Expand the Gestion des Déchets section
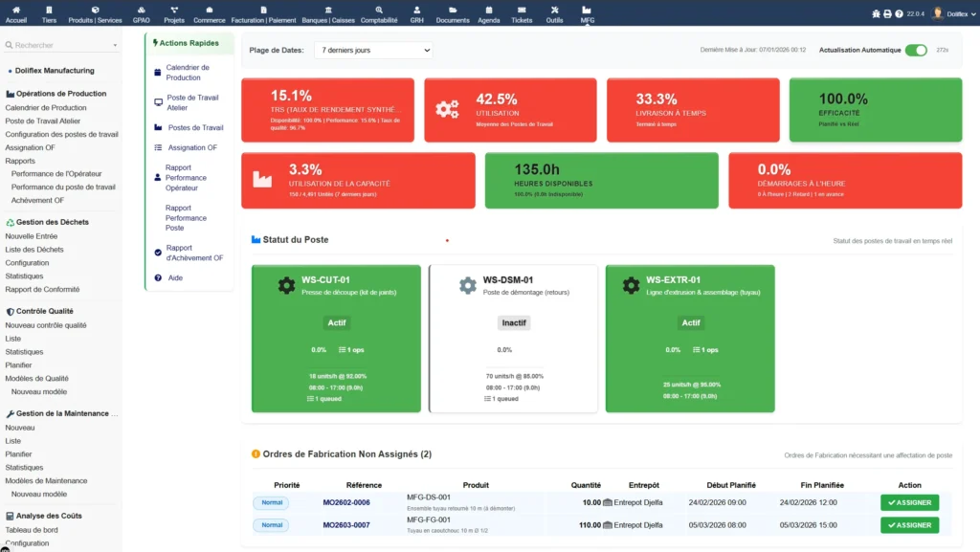 [x=52, y=222]
